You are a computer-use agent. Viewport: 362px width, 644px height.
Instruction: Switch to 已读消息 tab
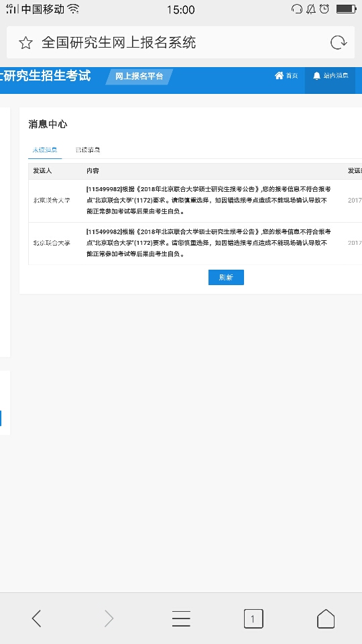[88, 150]
